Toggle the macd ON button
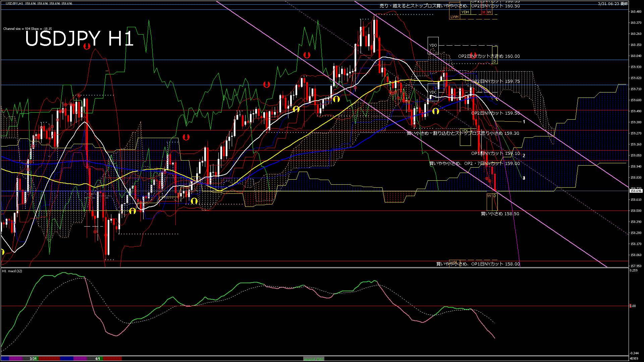Screen dimensions: 644x362 [314, 359]
